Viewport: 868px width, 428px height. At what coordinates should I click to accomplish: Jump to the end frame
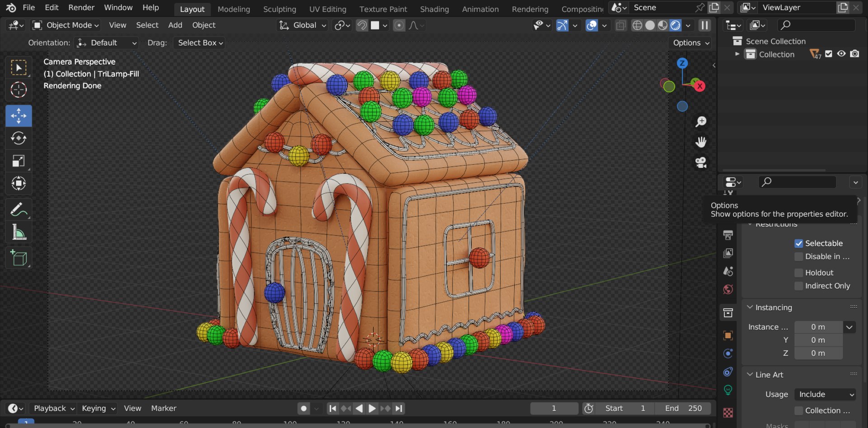398,408
